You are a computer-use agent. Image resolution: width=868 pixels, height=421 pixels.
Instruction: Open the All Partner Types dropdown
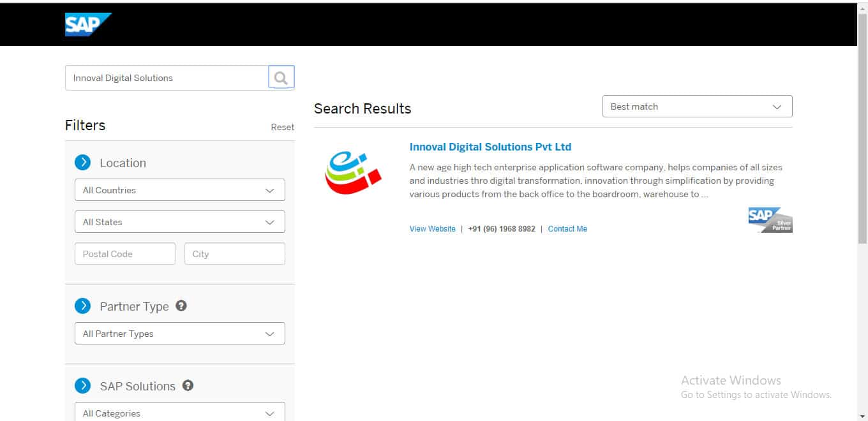coord(179,334)
